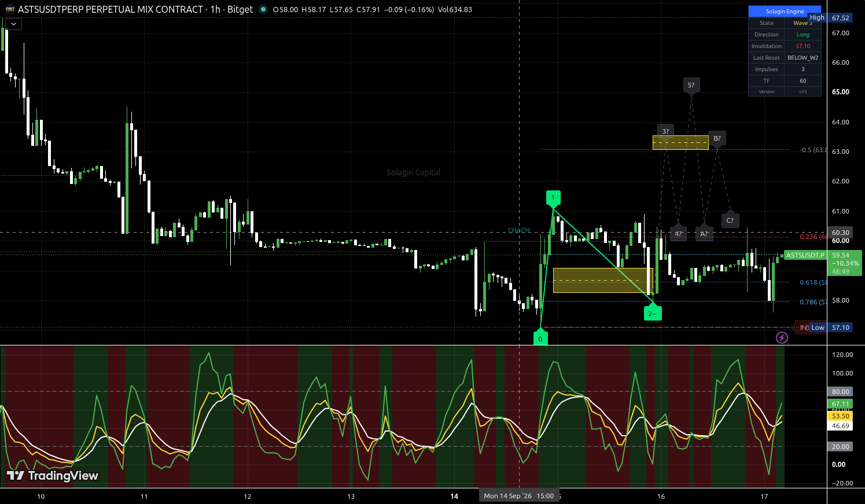Click the projected B? wave label

coord(717,138)
